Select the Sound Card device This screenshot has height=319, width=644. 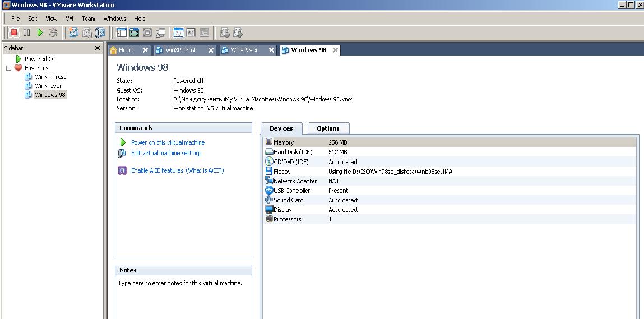click(x=450, y=200)
